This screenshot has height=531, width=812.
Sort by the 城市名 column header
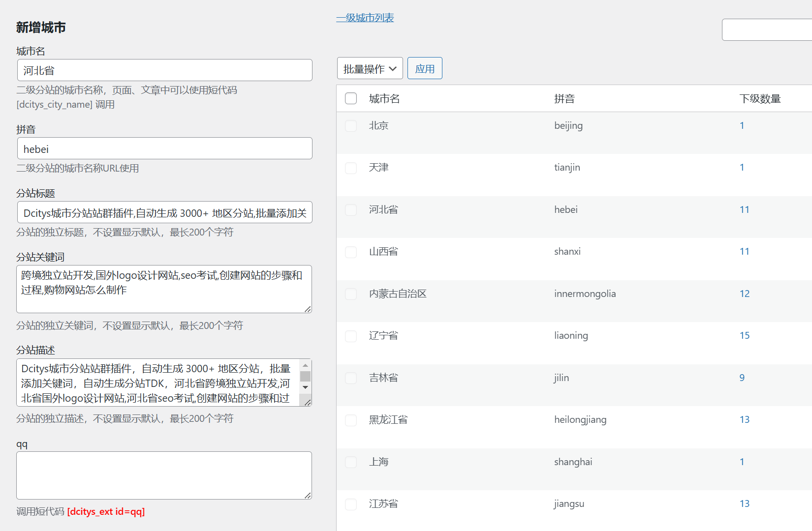(x=384, y=99)
